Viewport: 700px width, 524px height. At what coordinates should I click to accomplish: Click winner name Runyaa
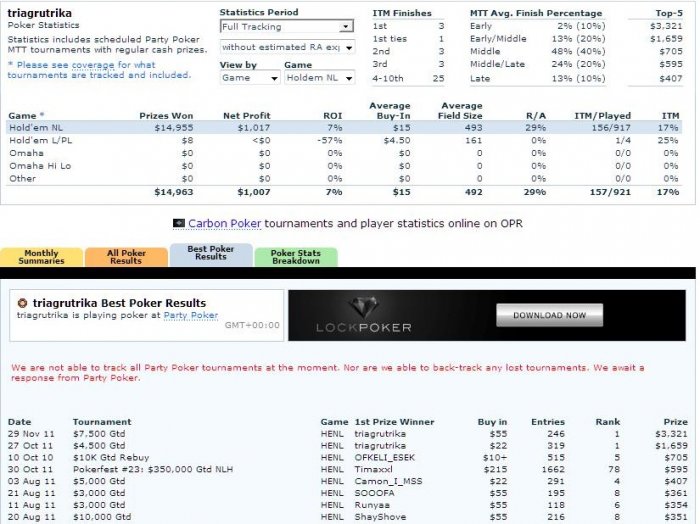coord(372,505)
